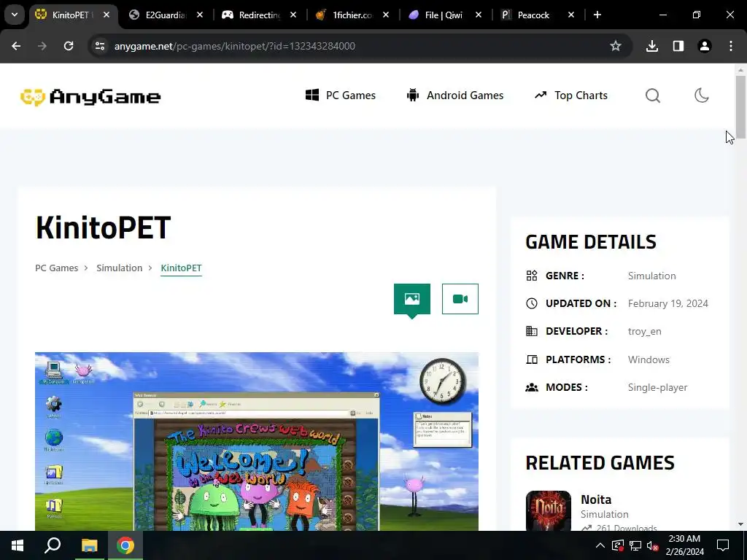Image resolution: width=747 pixels, height=560 pixels.
Task: Click muted volume tray icon
Action: click(x=653, y=545)
